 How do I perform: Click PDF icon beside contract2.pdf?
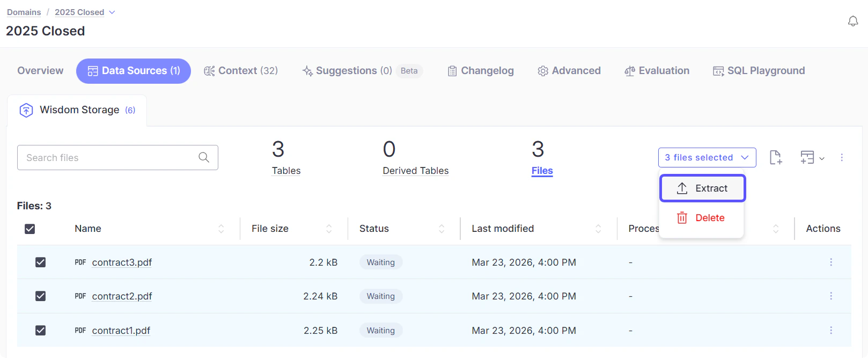pyautogui.click(x=80, y=296)
